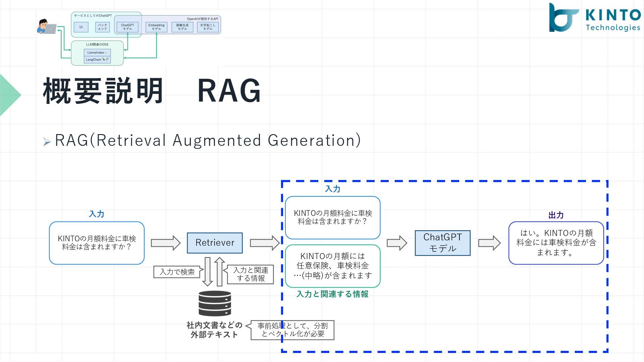Select the large ChatGPT モデル box
Viewport: 644px width, 362px height.
point(442,243)
